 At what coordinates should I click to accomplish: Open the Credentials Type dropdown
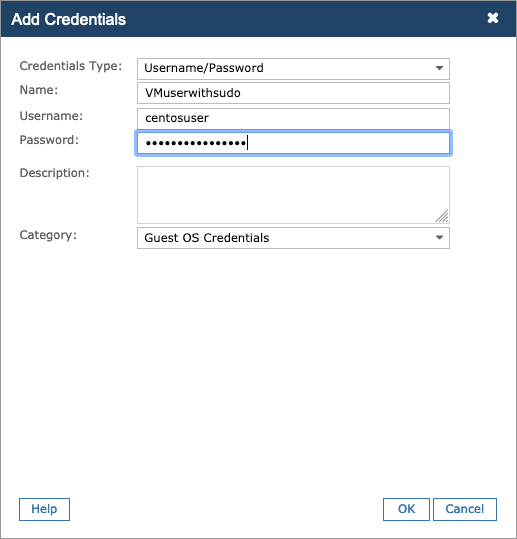click(x=293, y=68)
